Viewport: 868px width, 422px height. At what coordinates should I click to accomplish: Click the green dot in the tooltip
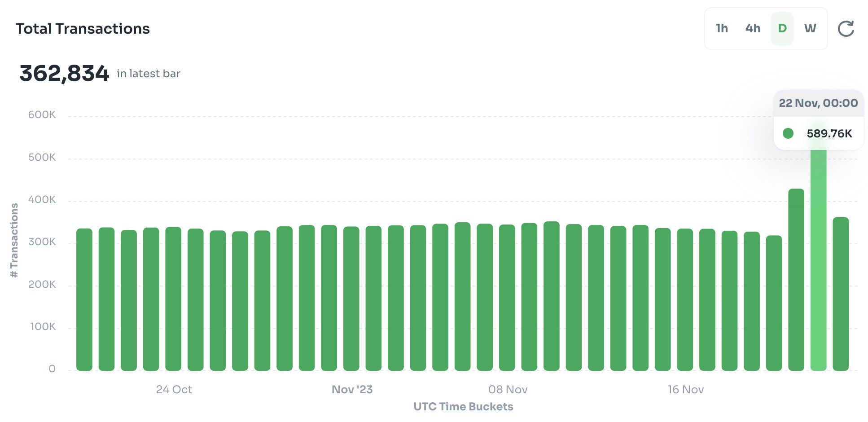(788, 133)
